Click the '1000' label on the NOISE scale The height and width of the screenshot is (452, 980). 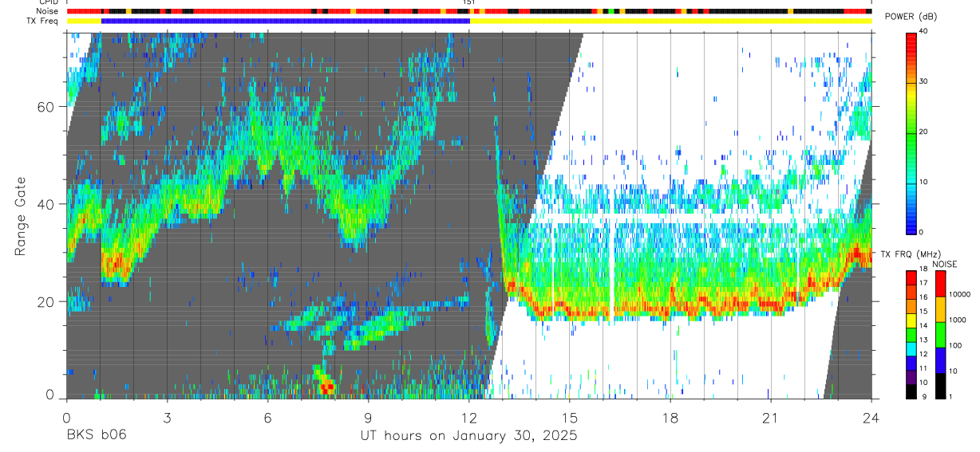pos(958,320)
